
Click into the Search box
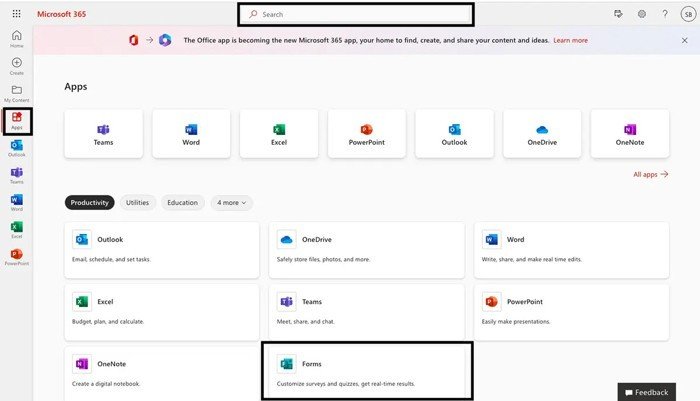(x=355, y=15)
